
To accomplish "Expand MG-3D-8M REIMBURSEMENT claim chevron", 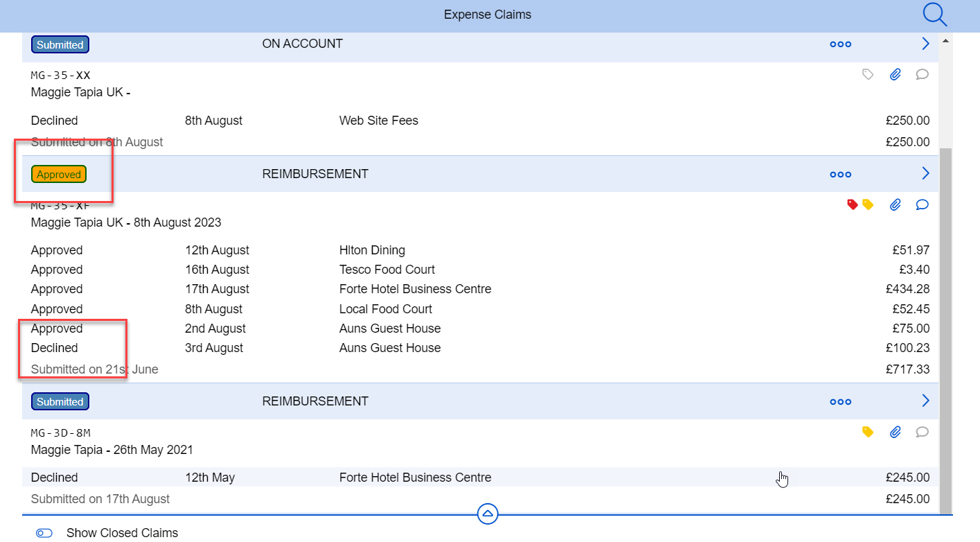I will click(x=925, y=401).
